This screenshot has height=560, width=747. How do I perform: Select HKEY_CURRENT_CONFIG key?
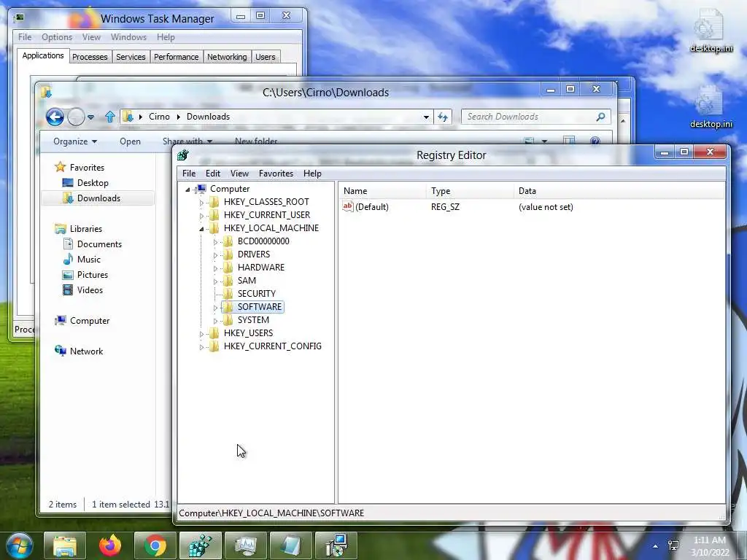pos(273,346)
